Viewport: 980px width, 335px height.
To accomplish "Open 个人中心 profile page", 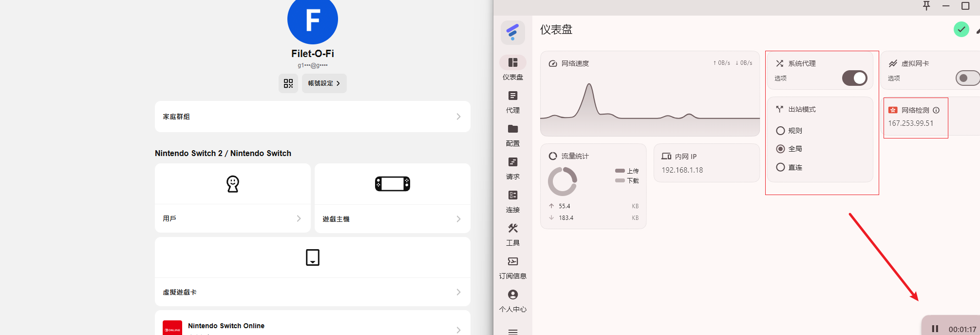I will point(512,300).
